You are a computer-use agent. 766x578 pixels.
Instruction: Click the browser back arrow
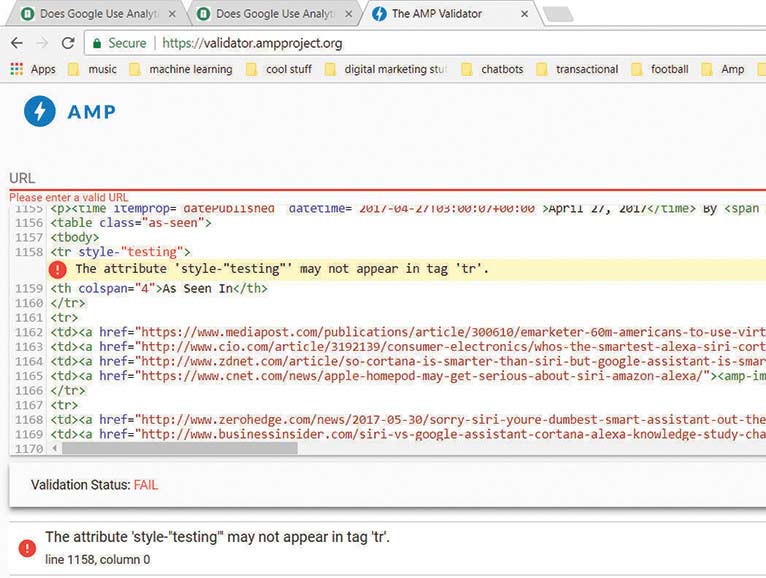click(17, 43)
